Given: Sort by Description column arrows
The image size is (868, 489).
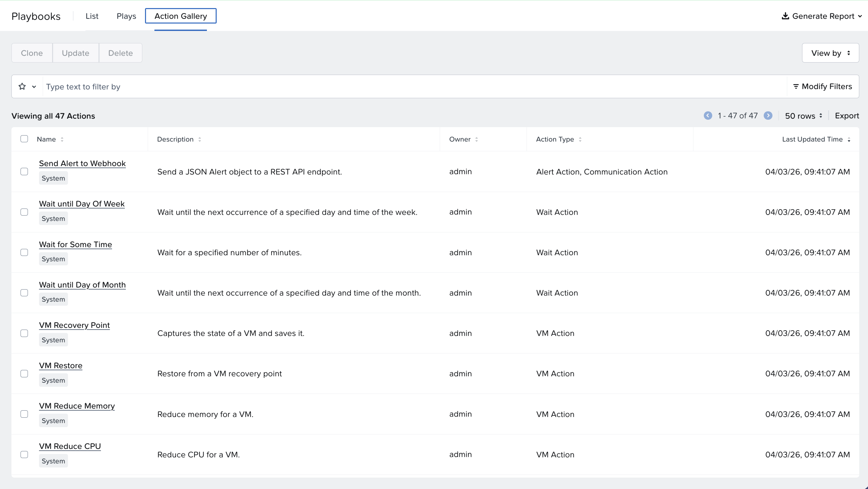Looking at the screenshot, I should [x=200, y=140].
